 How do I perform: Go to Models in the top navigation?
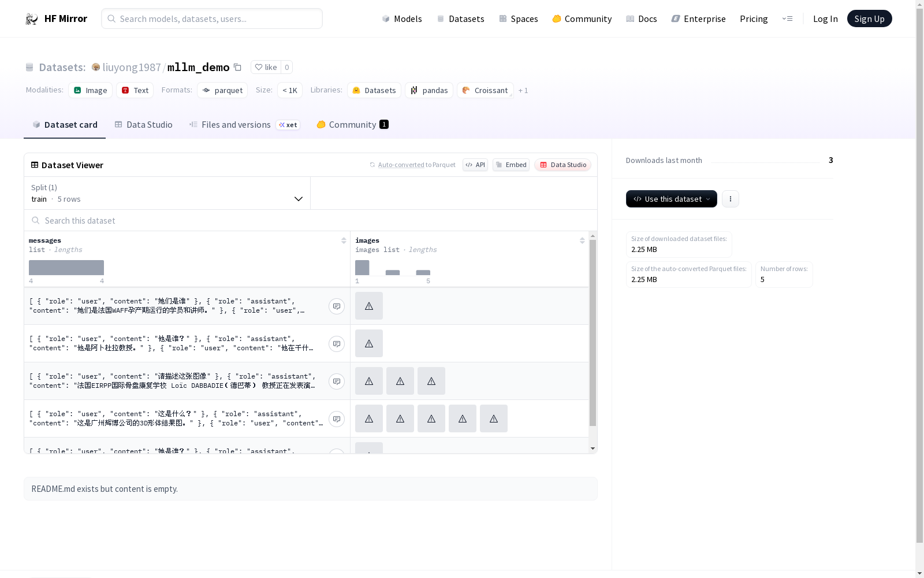tap(402, 18)
